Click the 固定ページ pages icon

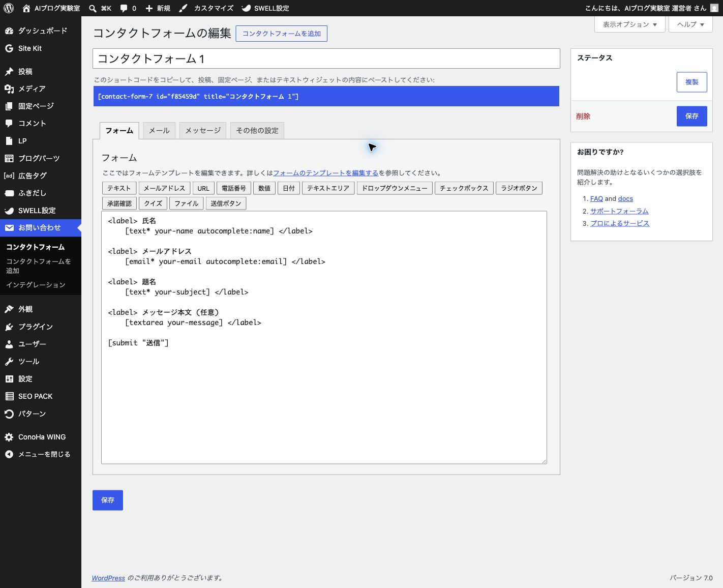click(x=9, y=106)
